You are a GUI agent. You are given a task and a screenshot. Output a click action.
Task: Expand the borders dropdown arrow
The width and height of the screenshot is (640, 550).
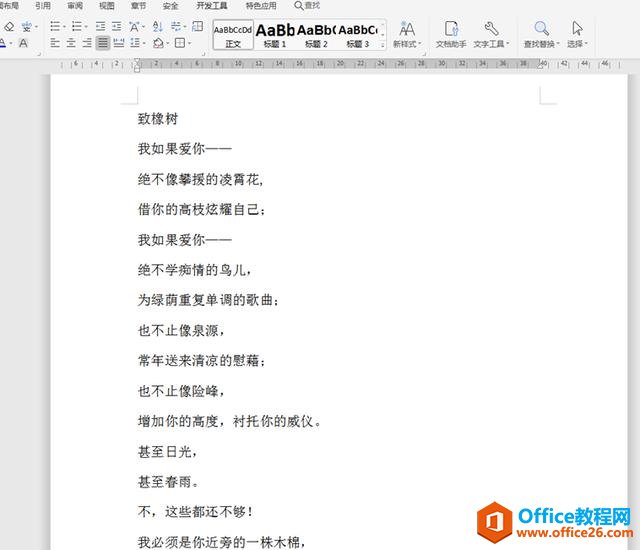[189, 43]
